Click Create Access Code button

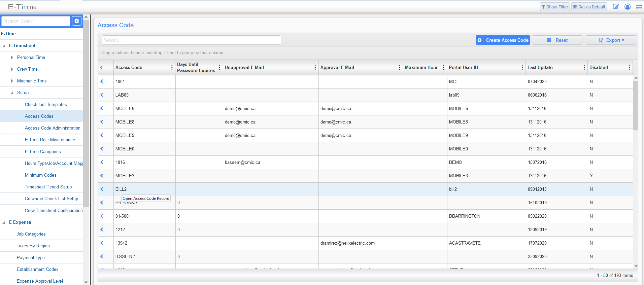pyautogui.click(x=503, y=40)
